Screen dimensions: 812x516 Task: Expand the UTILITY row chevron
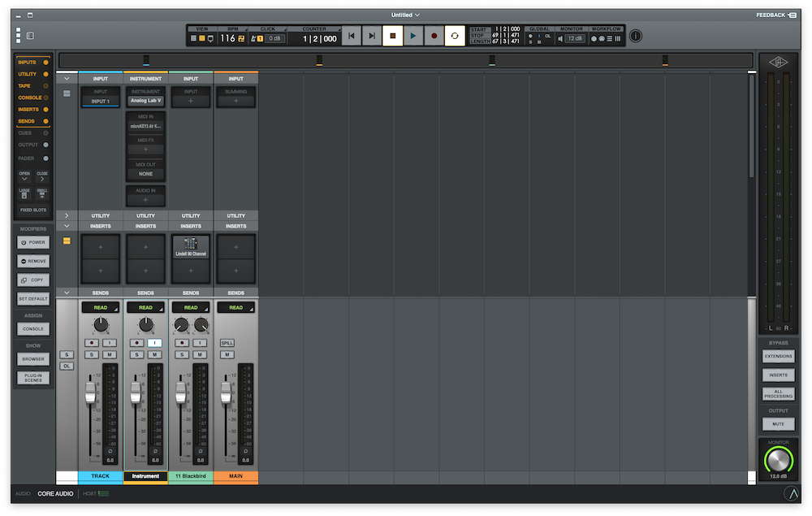pyautogui.click(x=67, y=215)
